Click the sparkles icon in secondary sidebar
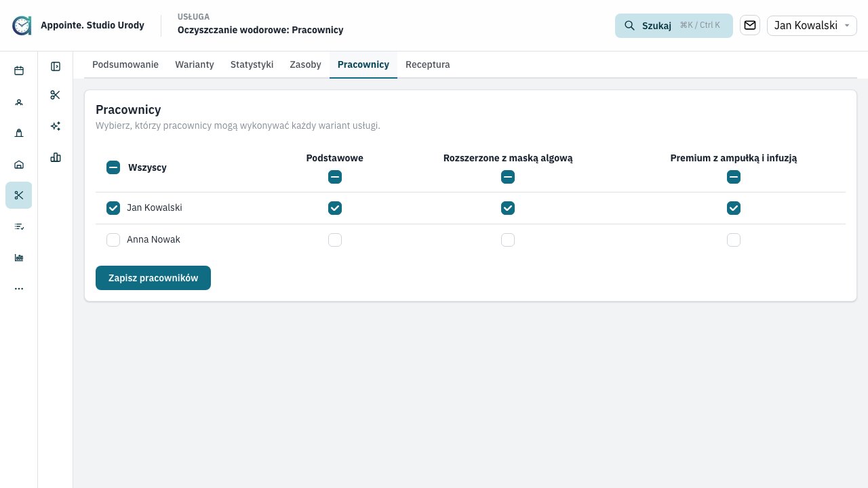This screenshot has width=868, height=488. click(x=56, y=126)
